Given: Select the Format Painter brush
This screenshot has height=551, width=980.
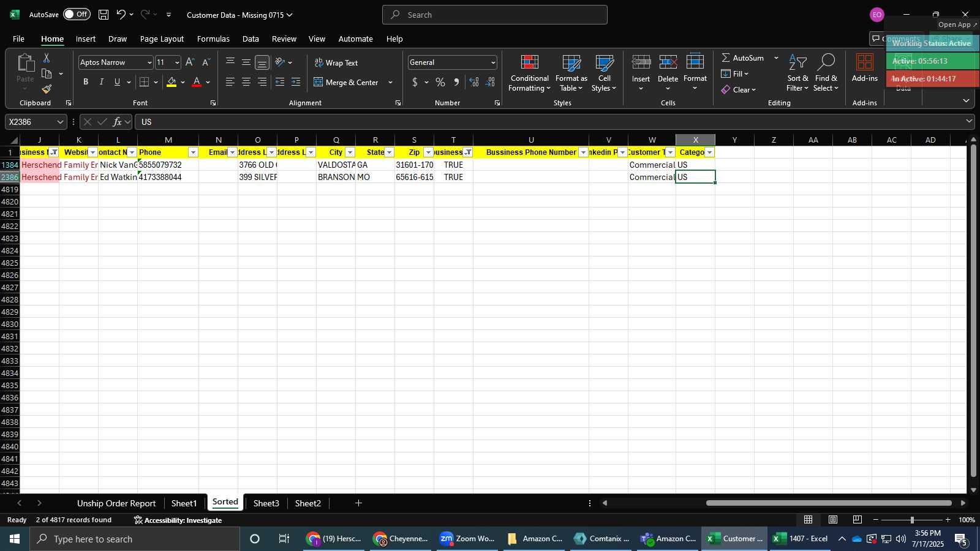Looking at the screenshot, I should pyautogui.click(x=47, y=89).
